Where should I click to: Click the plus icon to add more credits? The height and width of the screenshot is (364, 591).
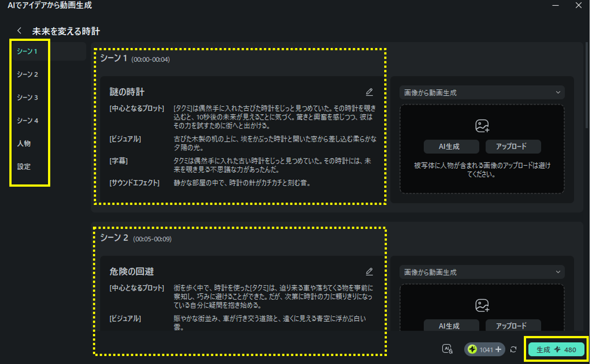498,349
